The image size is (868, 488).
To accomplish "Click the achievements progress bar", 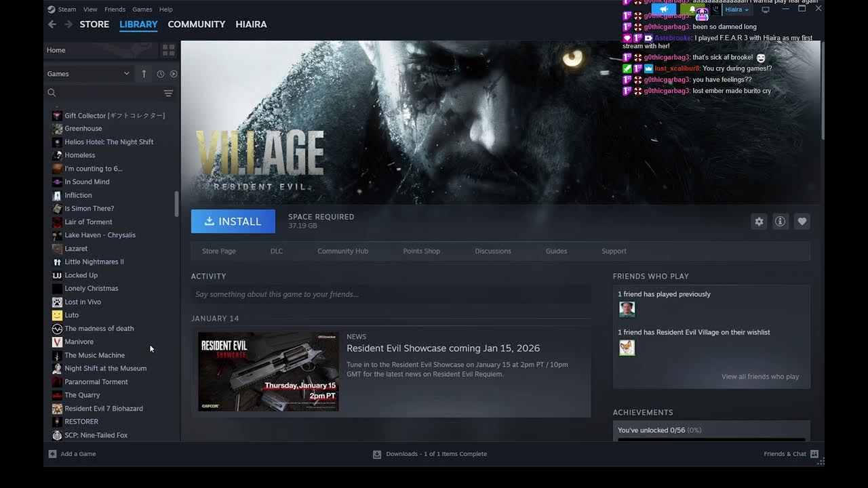I will pyautogui.click(x=711, y=439).
